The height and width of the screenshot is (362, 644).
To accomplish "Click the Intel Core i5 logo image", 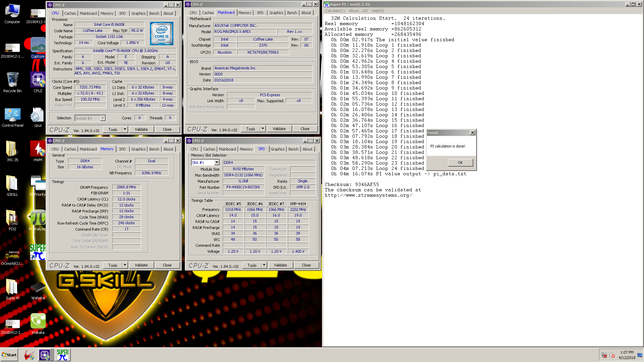I will point(162,34).
